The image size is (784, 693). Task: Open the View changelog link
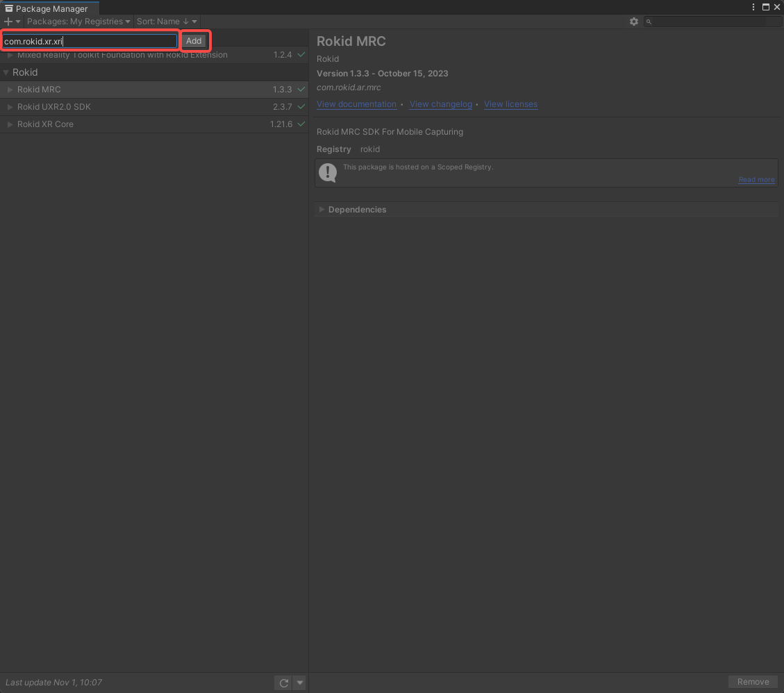[x=441, y=104]
